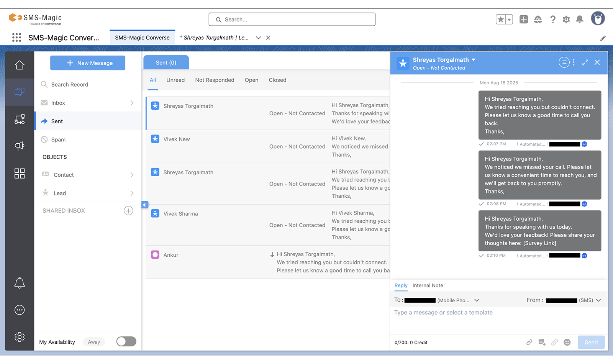Viewport: 613px width, 364px height.
Task: Open sidebar settings gear
Action: click(20, 337)
